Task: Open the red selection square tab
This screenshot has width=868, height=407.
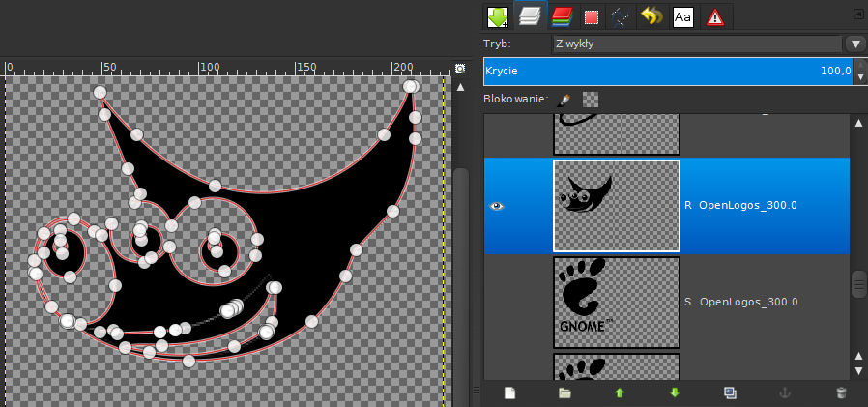Action: pyautogui.click(x=592, y=17)
